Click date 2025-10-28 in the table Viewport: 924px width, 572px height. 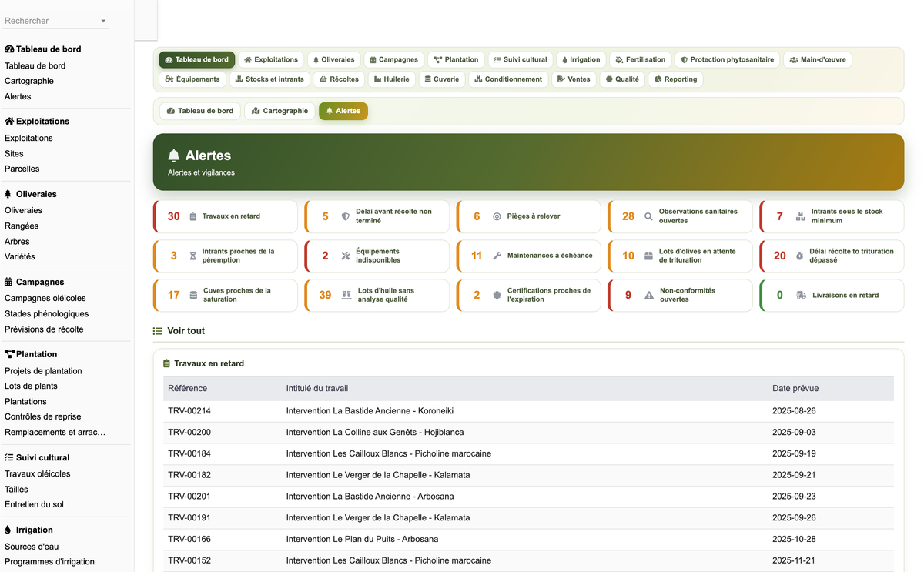point(794,539)
